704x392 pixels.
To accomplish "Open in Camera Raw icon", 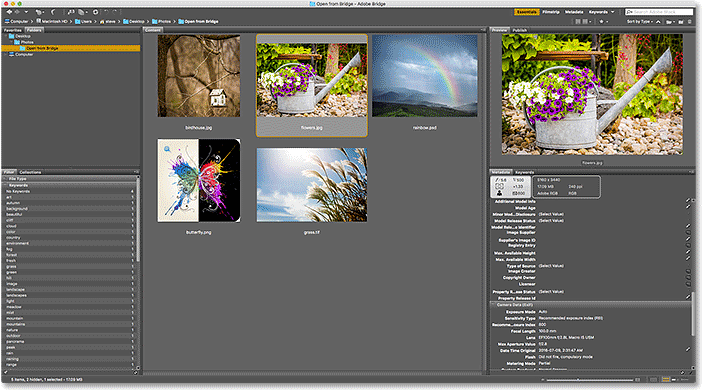I will point(95,12).
